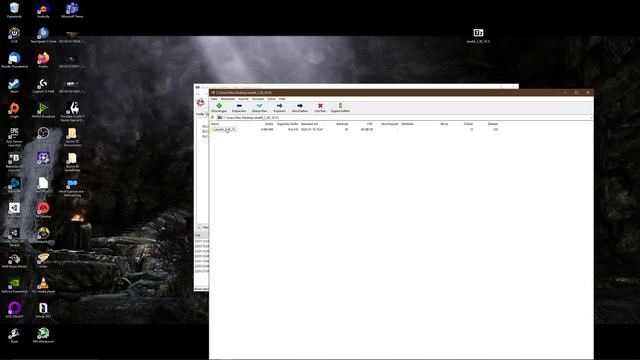The width and height of the screenshot is (640, 360).
Task: Open the Favoriten menu in 7-Zip
Action: (x=258, y=99)
